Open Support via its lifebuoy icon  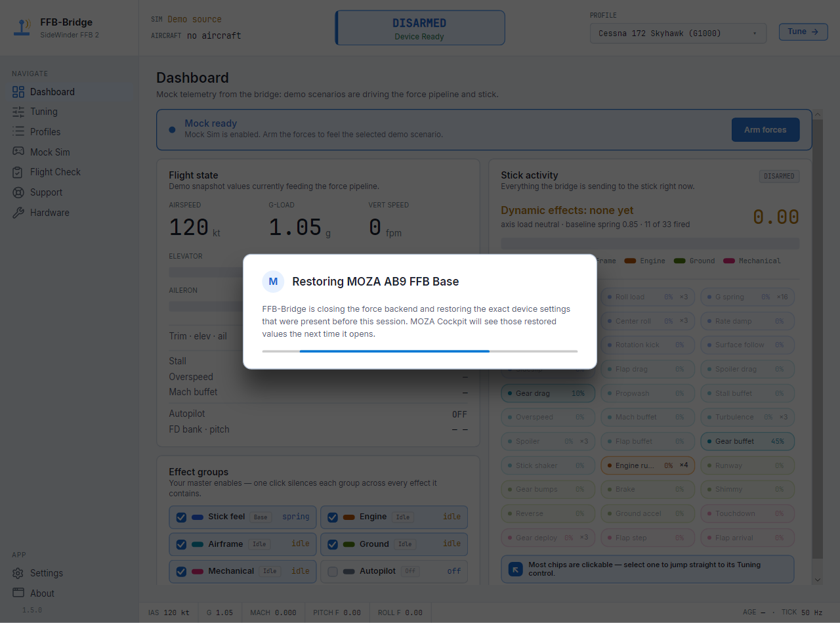coord(18,192)
